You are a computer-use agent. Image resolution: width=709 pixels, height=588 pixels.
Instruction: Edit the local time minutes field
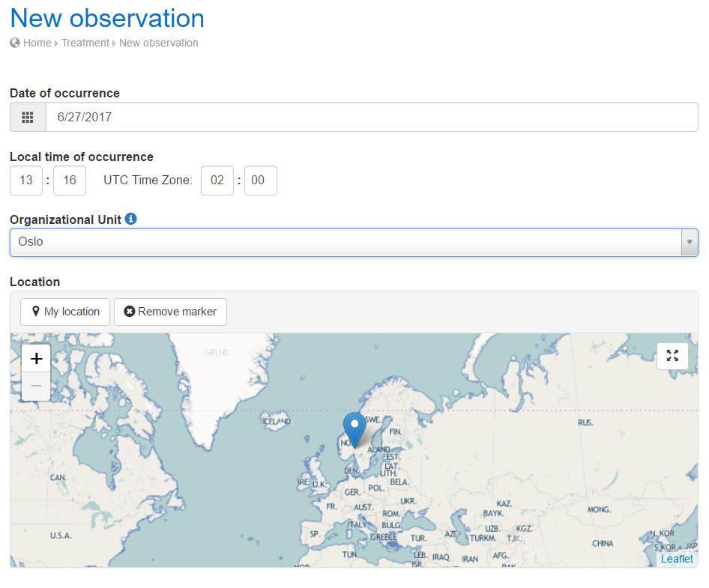(70, 181)
